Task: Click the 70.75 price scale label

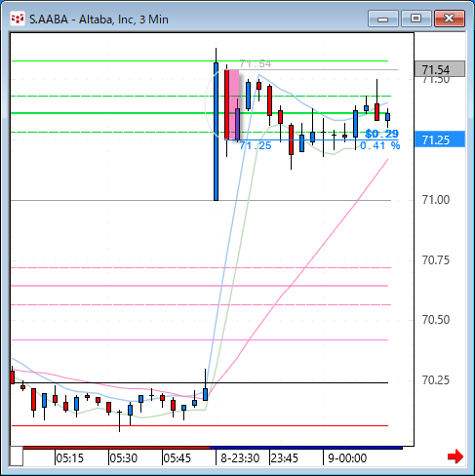Action: click(436, 260)
